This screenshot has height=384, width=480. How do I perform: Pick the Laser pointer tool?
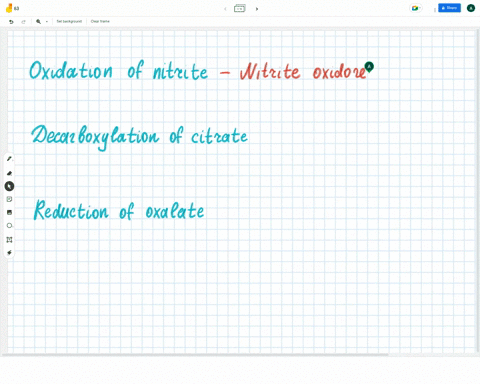point(9,253)
